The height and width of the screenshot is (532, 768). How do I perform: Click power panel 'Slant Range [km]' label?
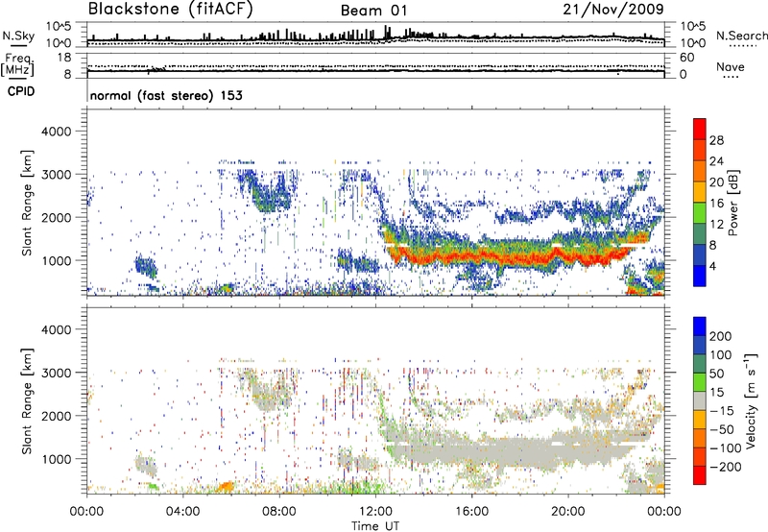point(27,203)
